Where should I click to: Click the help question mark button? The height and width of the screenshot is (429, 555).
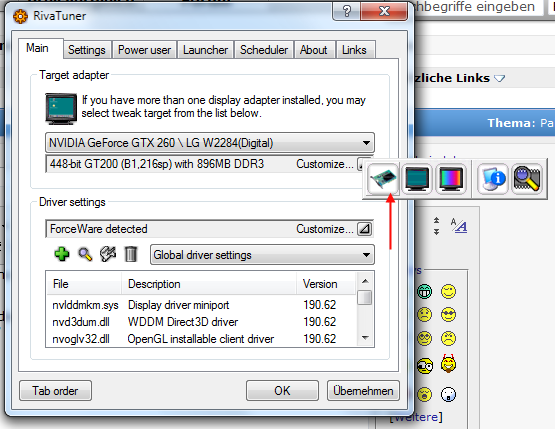[347, 11]
